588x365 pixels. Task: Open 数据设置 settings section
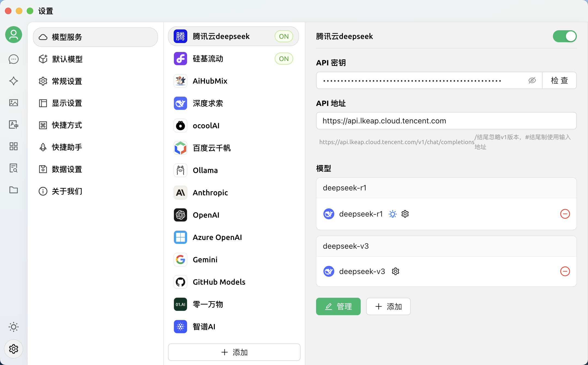point(95,169)
